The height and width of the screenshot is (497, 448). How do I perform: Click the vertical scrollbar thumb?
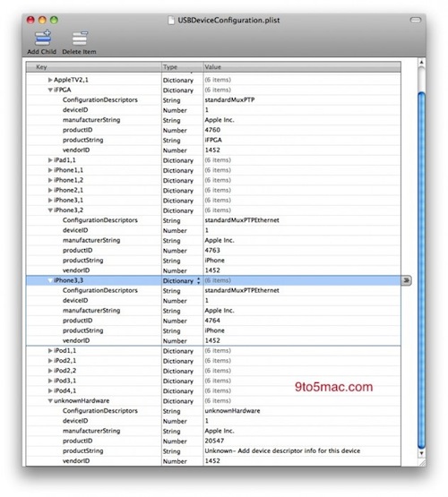(421, 270)
